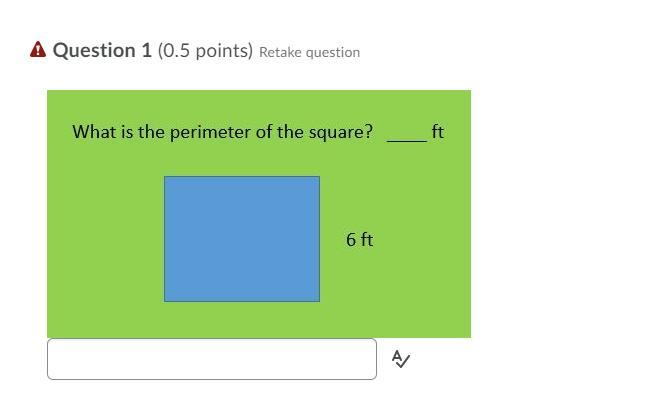657x410 pixels.
Task: Click the red warning triangle icon
Action: pos(38,50)
